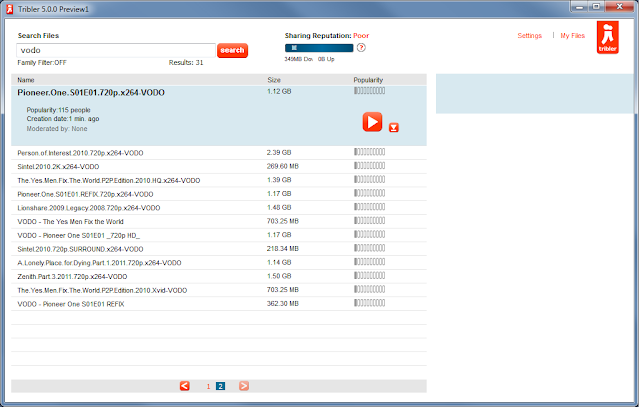Click popularity bar of Sintel.2010.2K row
640x407 pixels.
pos(369,166)
